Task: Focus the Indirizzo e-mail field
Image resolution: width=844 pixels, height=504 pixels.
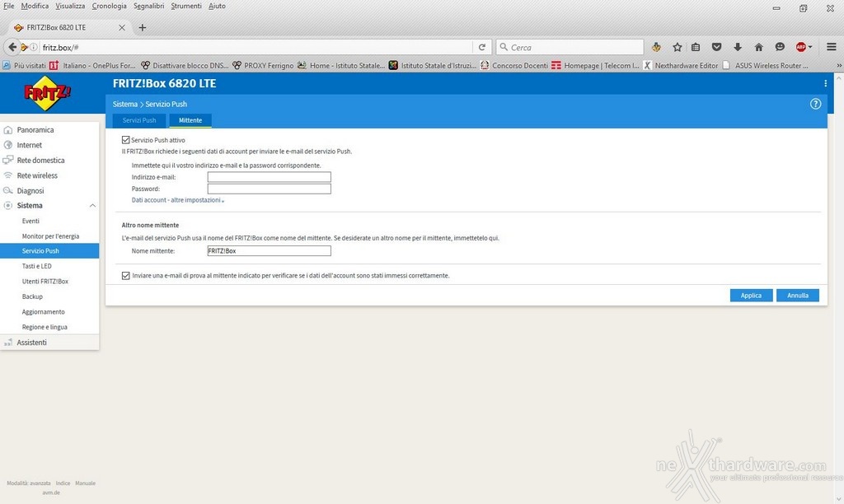Action: tap(270, 177)
